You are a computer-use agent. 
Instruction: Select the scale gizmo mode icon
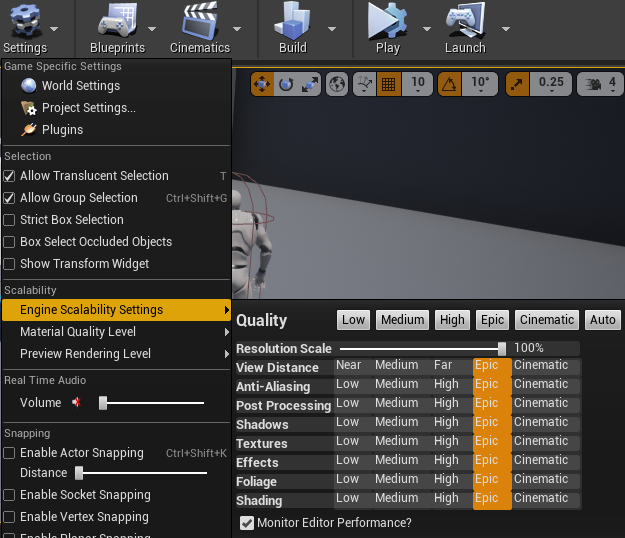pos(309,84)
